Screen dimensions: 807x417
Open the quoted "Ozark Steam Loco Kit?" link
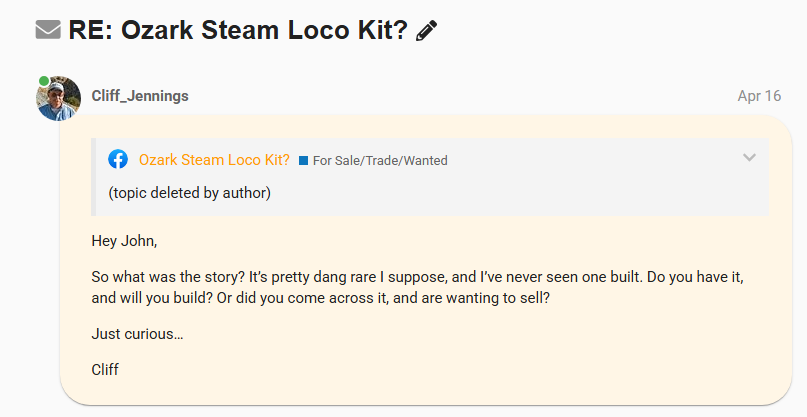214,160
